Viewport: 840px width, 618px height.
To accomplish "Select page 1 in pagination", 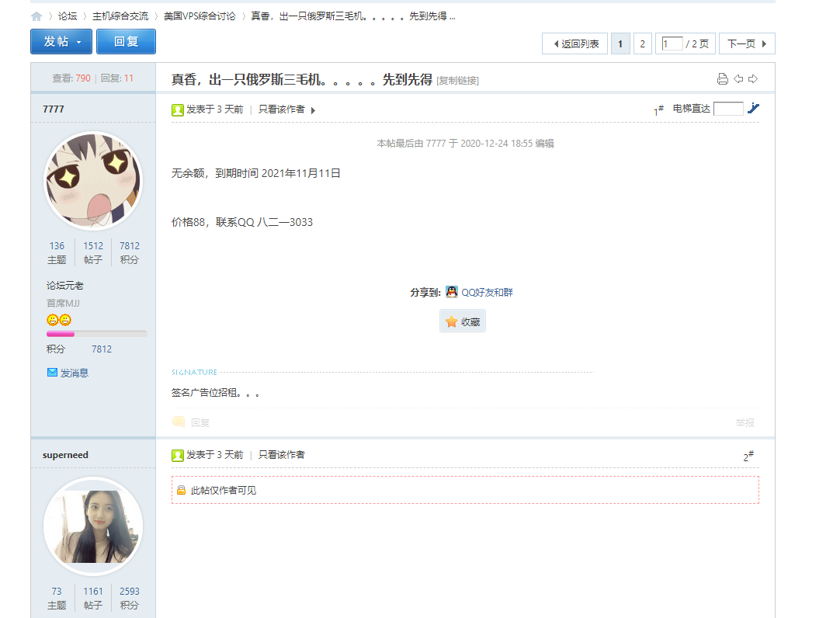I will pos(620,43).
